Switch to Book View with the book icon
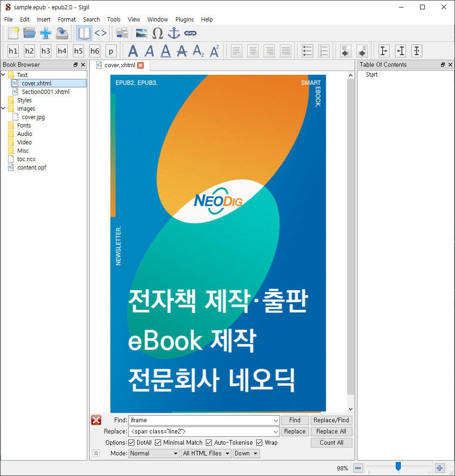 tap(84, 33)
